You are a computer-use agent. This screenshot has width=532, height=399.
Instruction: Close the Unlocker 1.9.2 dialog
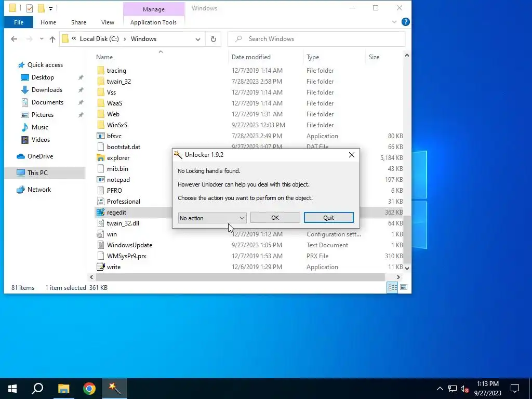[352, 155]
